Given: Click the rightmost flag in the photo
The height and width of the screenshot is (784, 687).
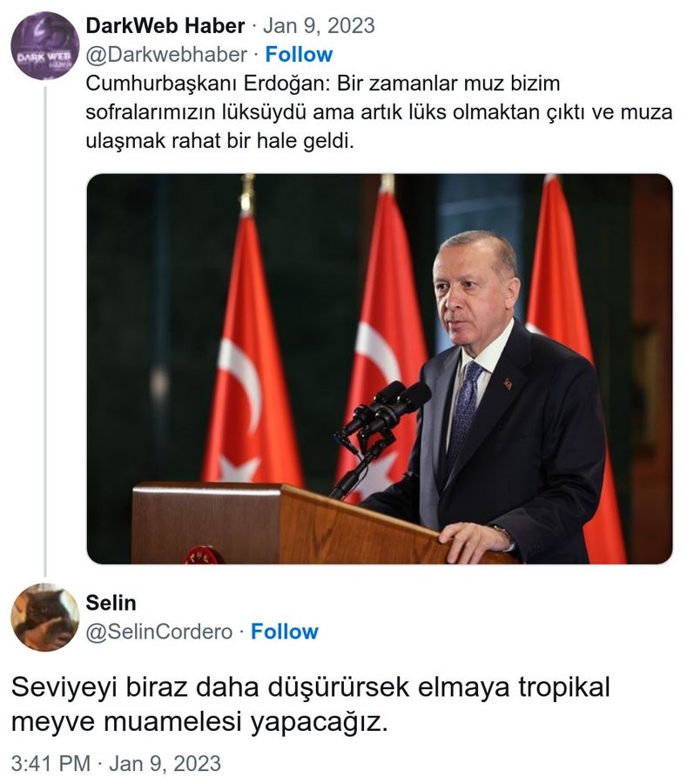Looking at the screenshot, I should pos(575,370).
